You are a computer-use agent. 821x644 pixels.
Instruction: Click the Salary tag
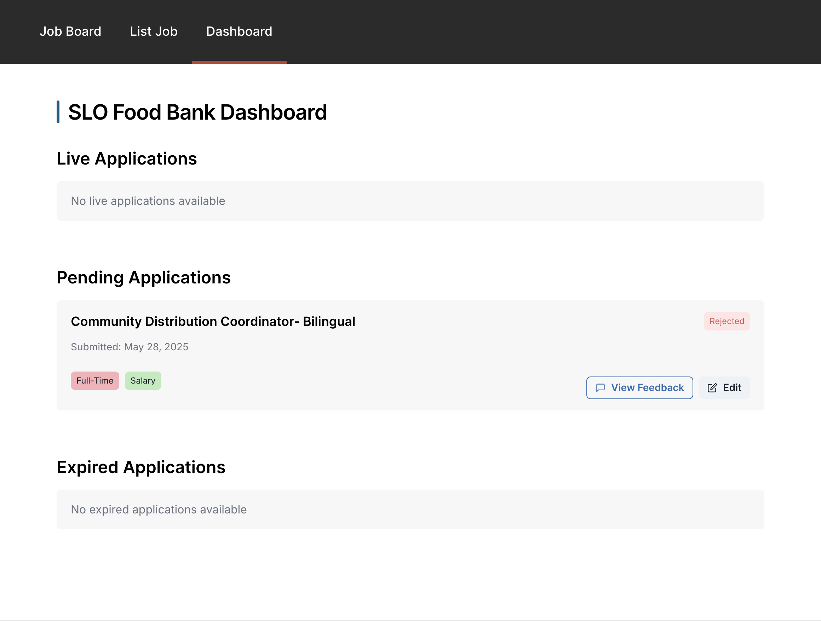[x=143, y=380]
